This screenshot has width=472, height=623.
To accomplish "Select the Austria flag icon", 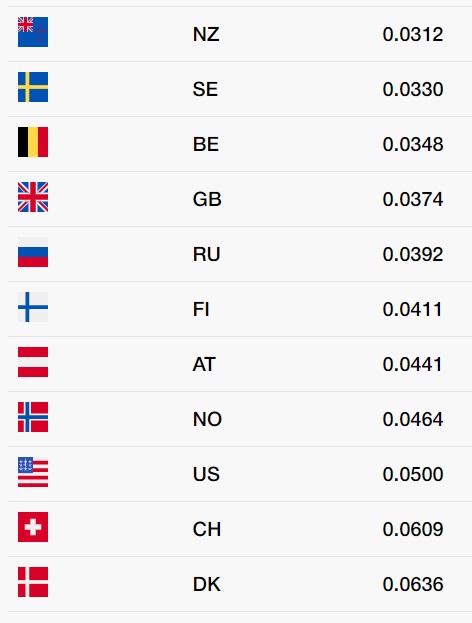I will [x=33, y=362].
